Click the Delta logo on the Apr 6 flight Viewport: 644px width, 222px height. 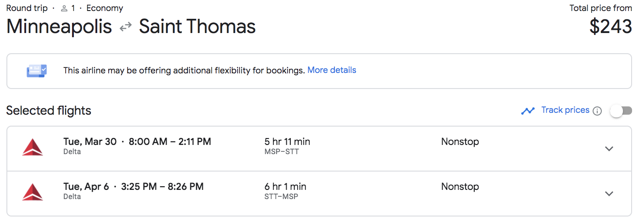(x=33, y=192)
